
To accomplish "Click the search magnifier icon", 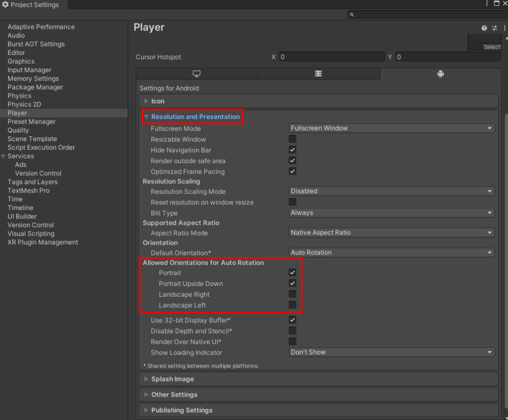I will tap(352, 15).
